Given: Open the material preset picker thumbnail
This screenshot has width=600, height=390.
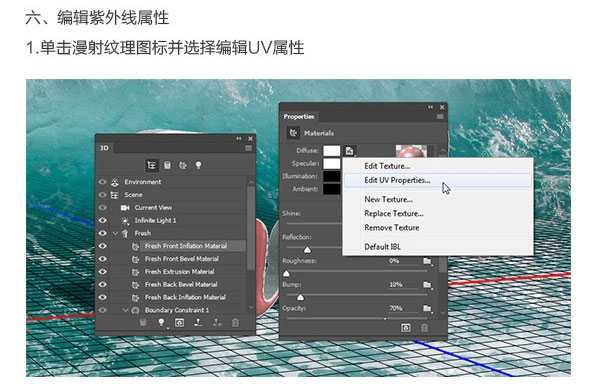Looking at the screenshot, I should click(411, 151).
